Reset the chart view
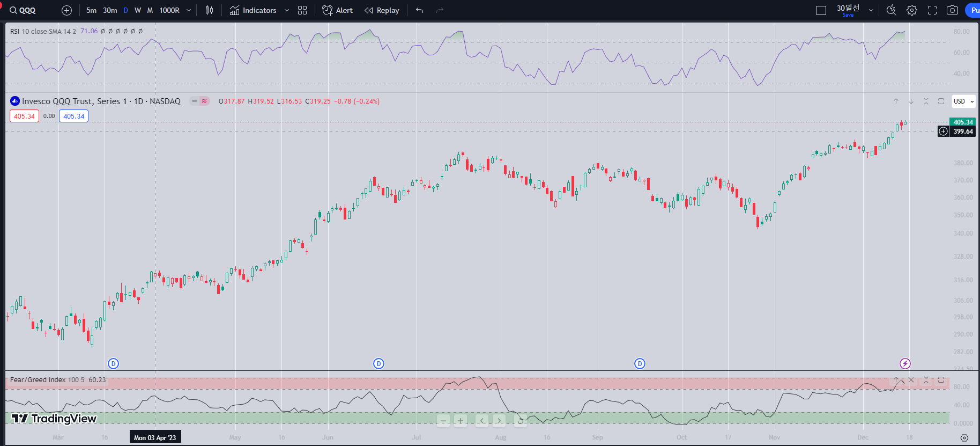980x446 pixels. click(x=521, y=421)
